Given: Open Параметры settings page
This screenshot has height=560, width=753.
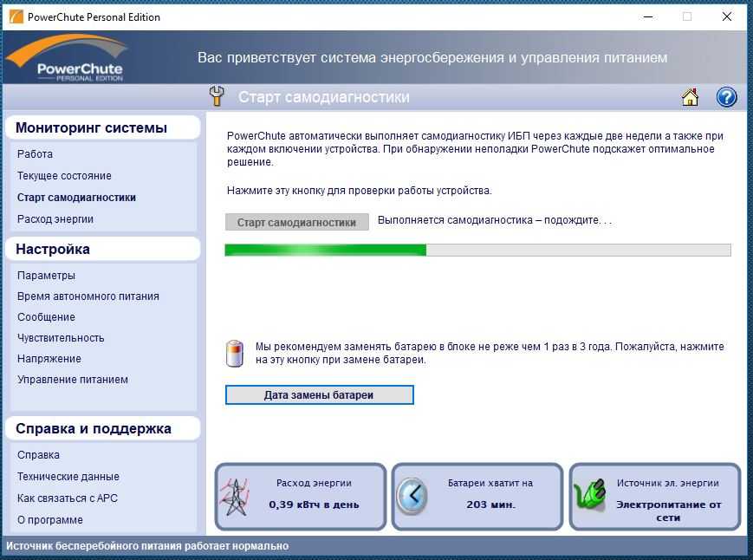Looking at the screenshot, I should tap(46, 276).
